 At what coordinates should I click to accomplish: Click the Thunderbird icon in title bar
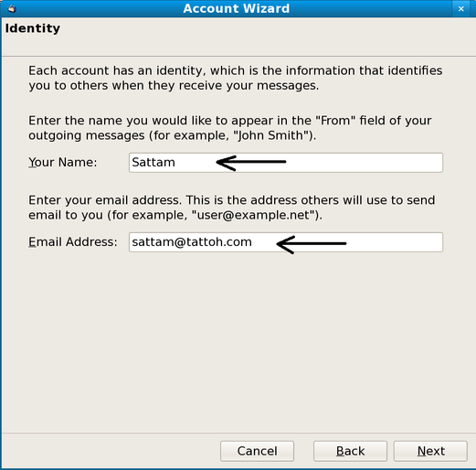click(12, 8)
